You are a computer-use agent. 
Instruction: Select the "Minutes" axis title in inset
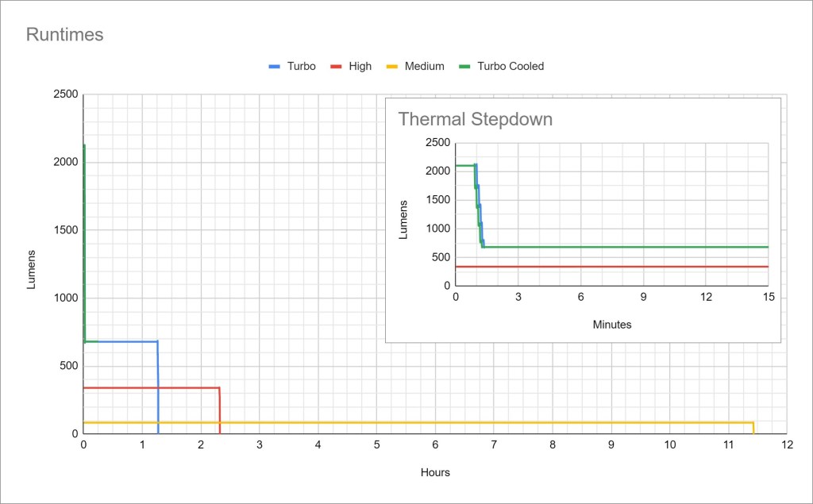point(611,325)
